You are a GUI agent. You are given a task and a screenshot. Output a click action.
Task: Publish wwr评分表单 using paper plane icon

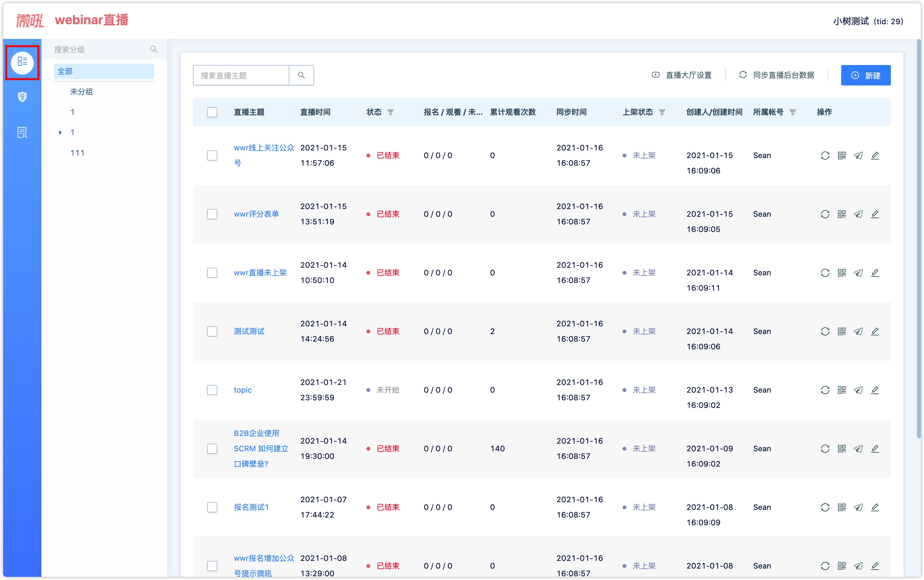point(858,214)
